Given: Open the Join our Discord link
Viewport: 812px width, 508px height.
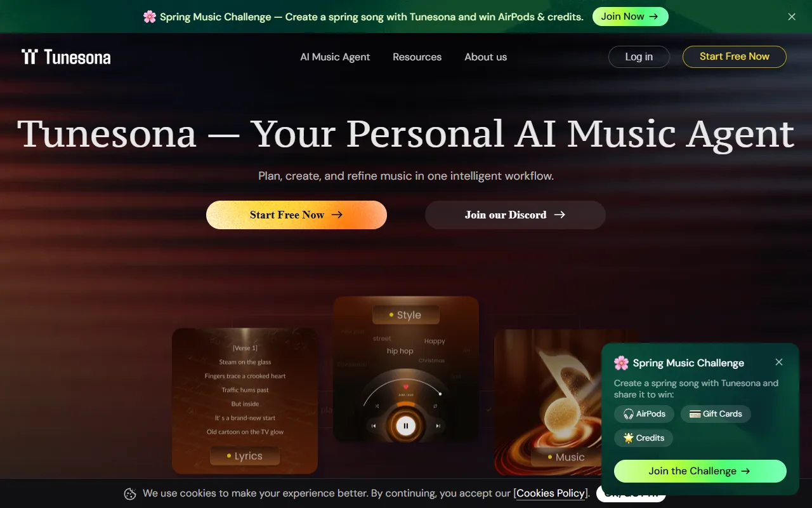Looking at the screenshot, I should [515, 215].
